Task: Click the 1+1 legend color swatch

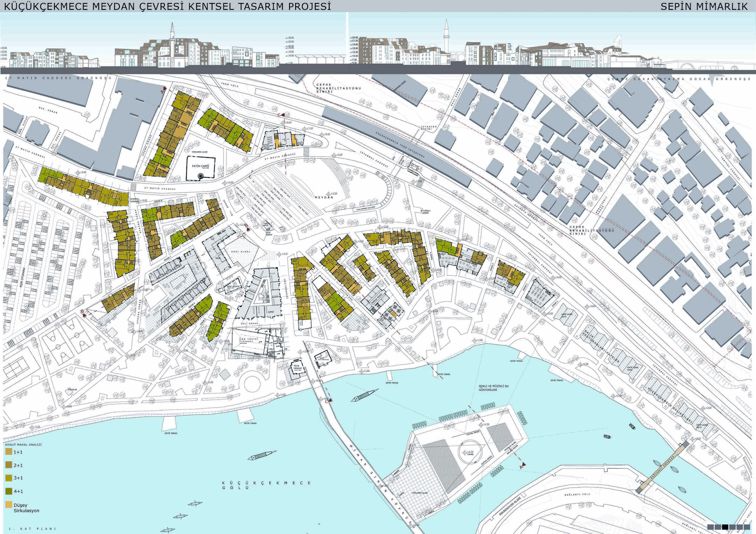Action: point(9,451)
